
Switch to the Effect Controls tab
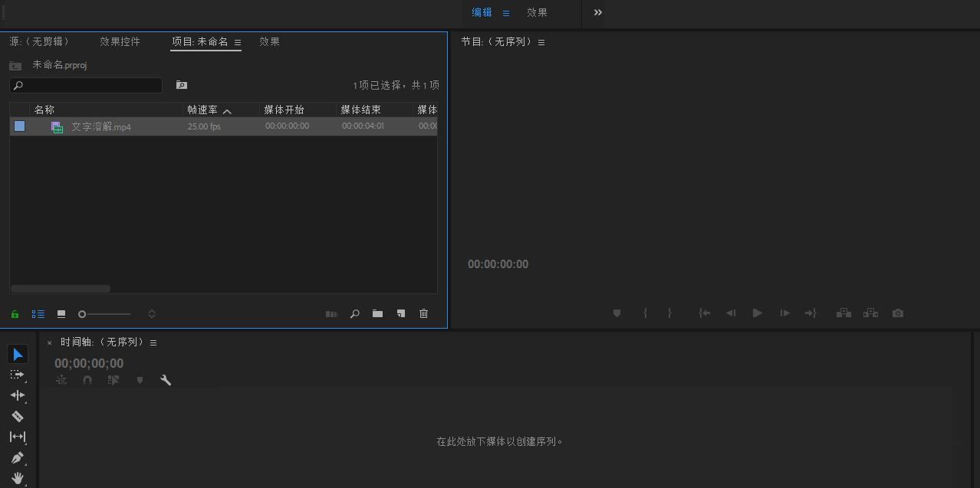120,42
